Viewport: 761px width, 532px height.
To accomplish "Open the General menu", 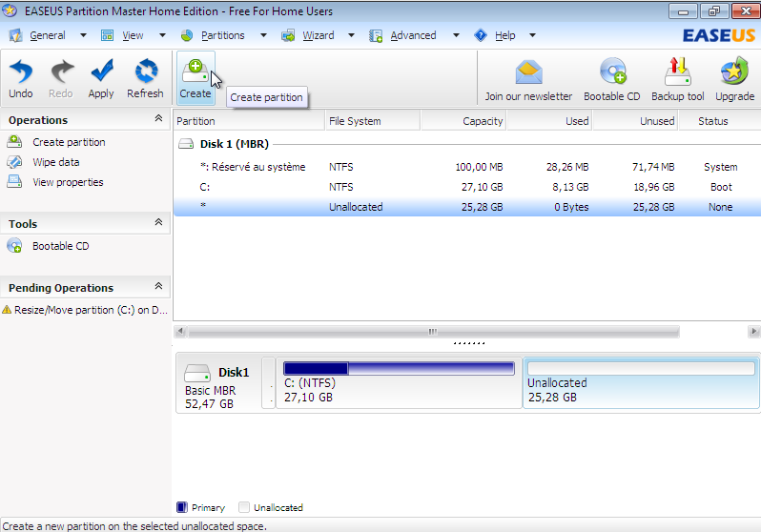I will [x=48, y=35].
